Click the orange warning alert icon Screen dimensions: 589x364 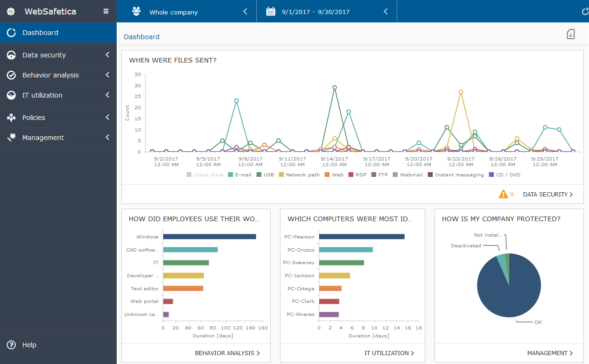click(503, 194)
